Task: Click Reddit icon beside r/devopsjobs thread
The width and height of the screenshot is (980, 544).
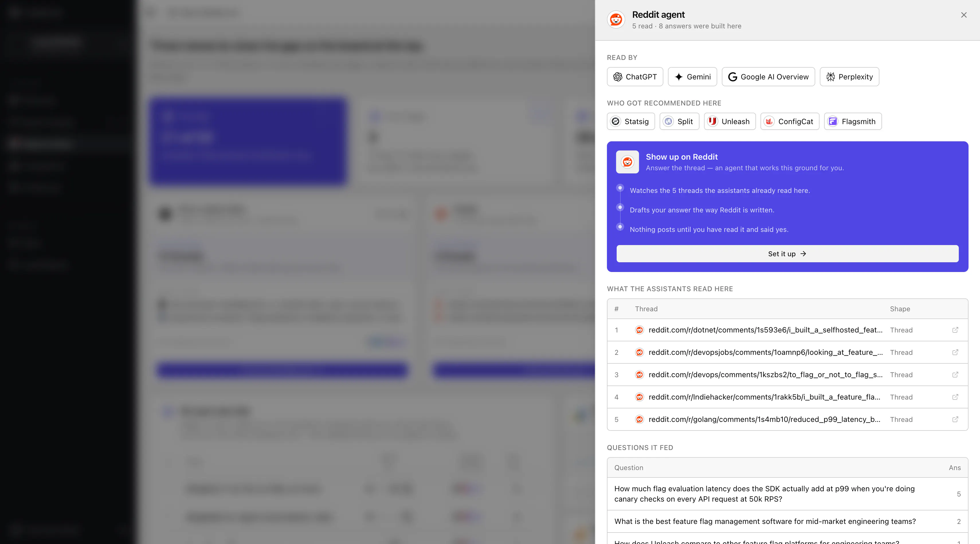Action: (x=640, y=352)
